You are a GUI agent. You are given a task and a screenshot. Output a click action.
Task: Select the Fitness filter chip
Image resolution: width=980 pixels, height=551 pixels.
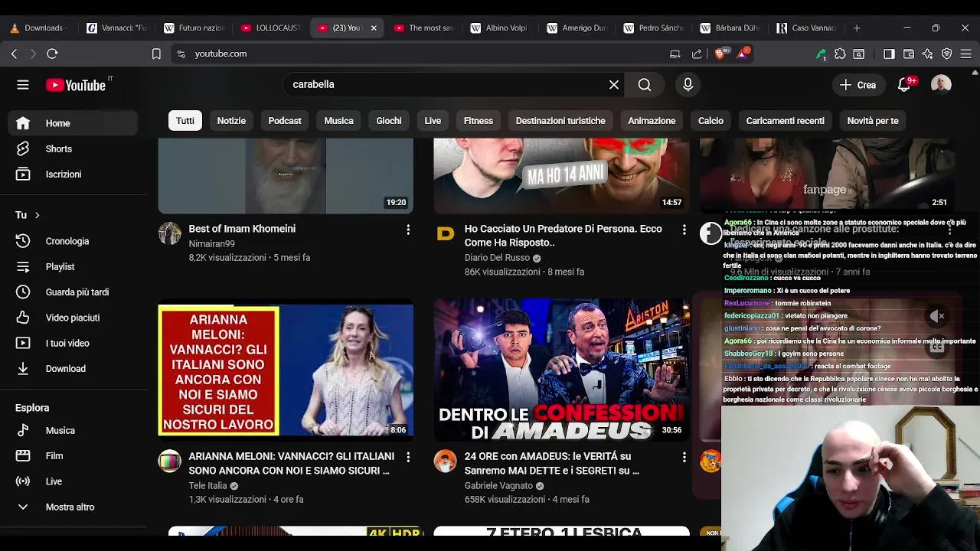(x=479, y=121)
